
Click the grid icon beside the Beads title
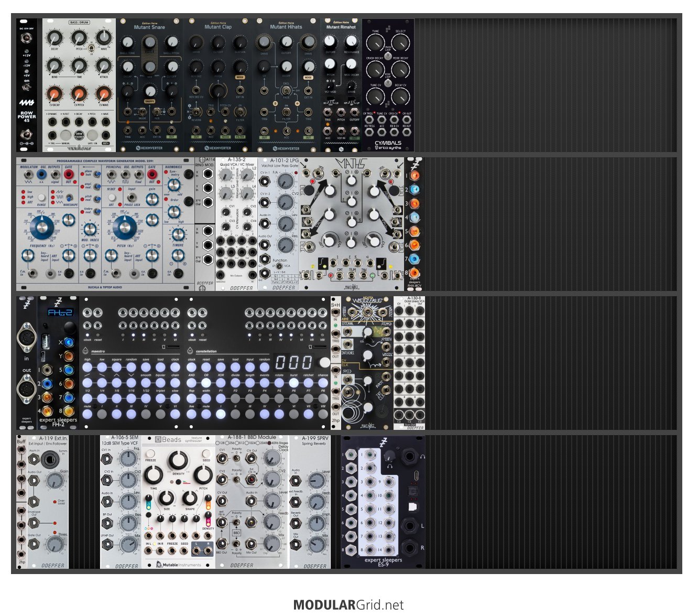pyautogui.click(x=157, y=440)
